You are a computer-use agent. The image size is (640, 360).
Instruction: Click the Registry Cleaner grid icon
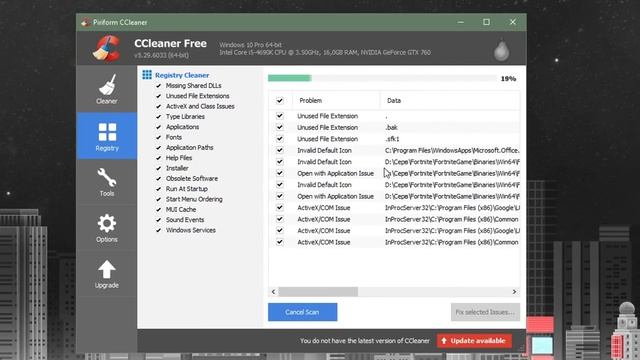pos(147,75)
